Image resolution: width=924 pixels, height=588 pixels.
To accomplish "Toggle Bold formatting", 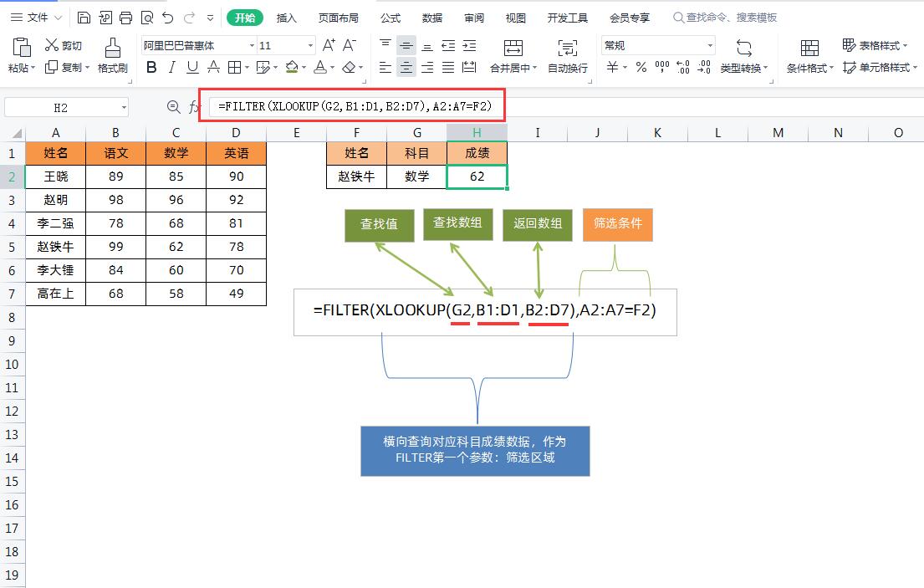I will (x=151, y=68).
